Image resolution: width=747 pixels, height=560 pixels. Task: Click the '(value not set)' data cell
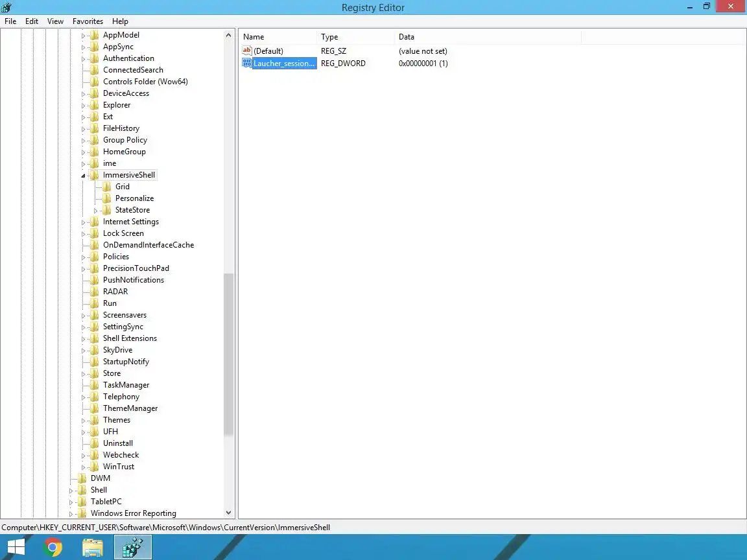click(x=423, y=51)
